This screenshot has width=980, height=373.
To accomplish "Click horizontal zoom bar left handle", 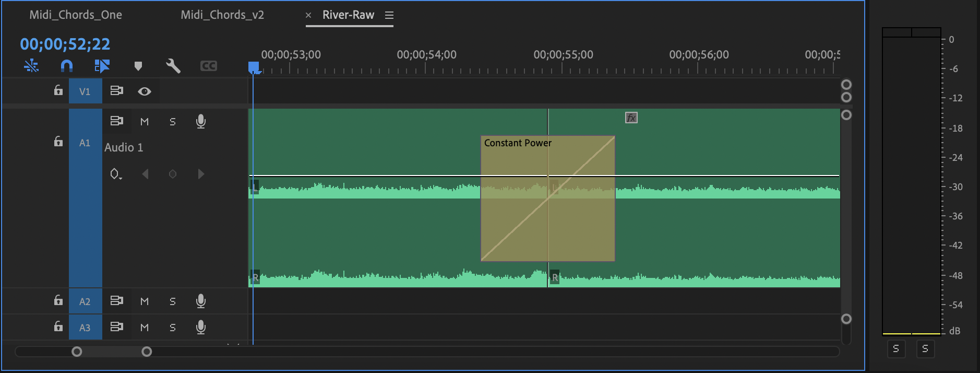I will (x=77, y=352).
